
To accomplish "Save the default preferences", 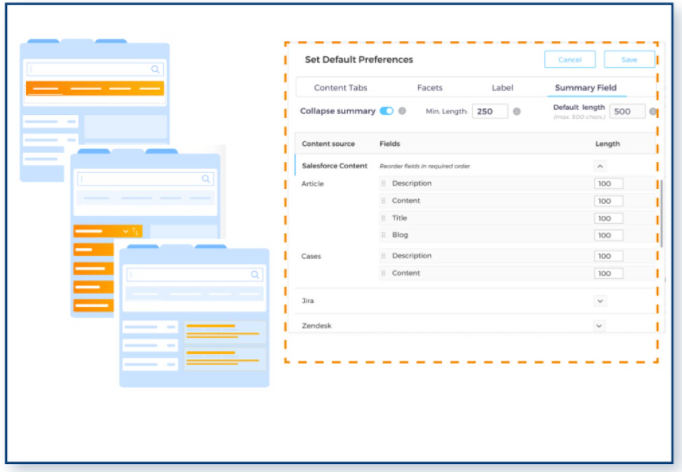I will click(x=629, y=60).
